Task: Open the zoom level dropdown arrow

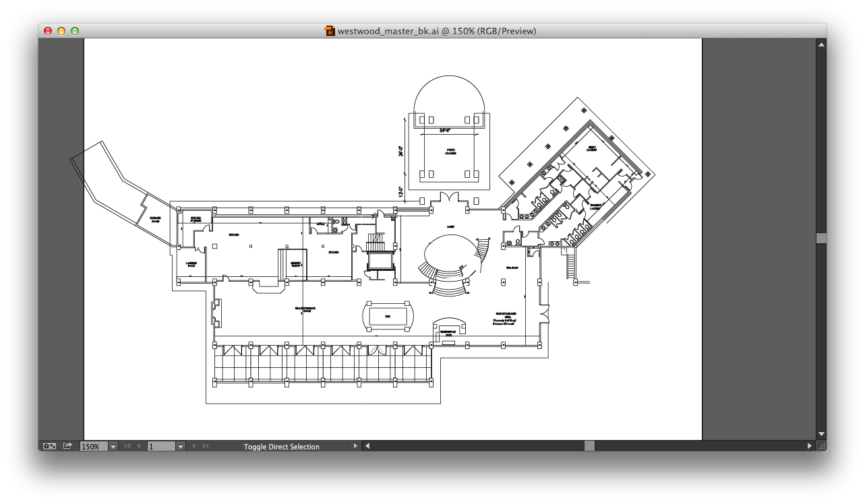Action: coord(113,446)
